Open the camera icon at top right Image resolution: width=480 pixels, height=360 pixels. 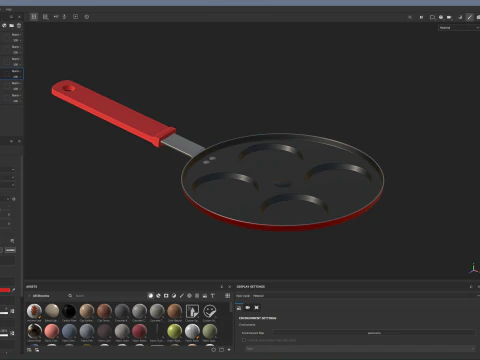449,17
